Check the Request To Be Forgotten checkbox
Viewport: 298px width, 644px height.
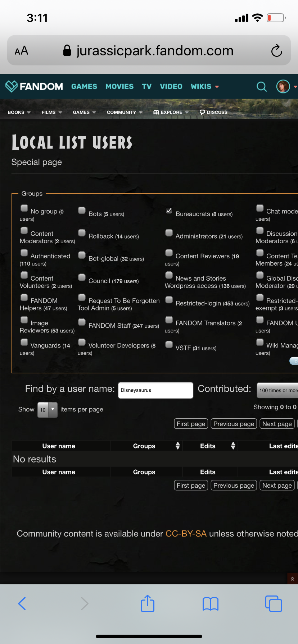(82, 297)
